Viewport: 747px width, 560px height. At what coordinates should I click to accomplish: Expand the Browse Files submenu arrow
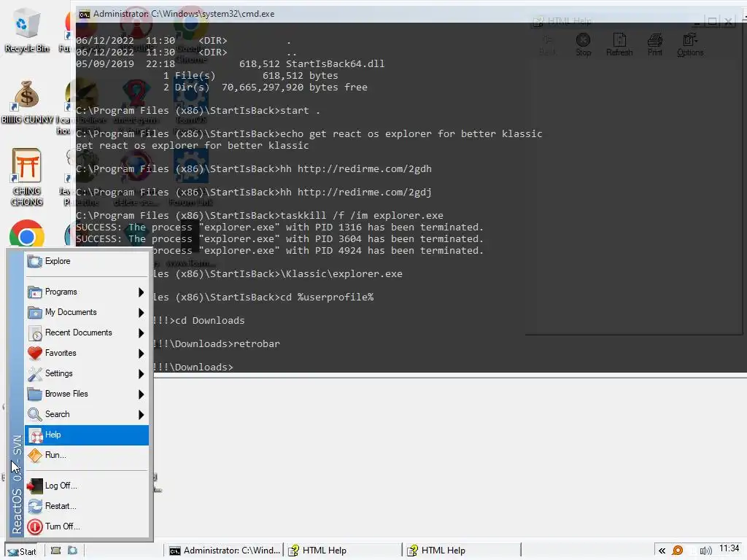(x=141, y=394)
